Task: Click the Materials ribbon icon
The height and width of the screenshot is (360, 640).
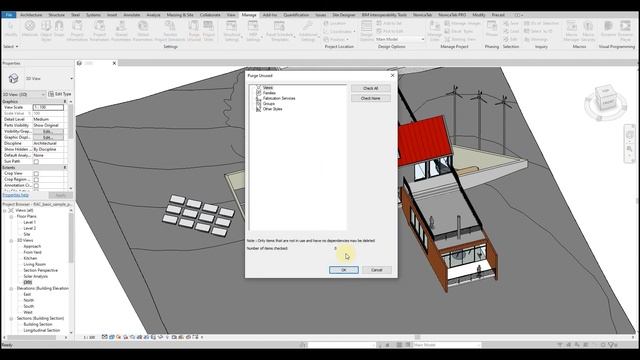Action: click(x=29, y=27)
